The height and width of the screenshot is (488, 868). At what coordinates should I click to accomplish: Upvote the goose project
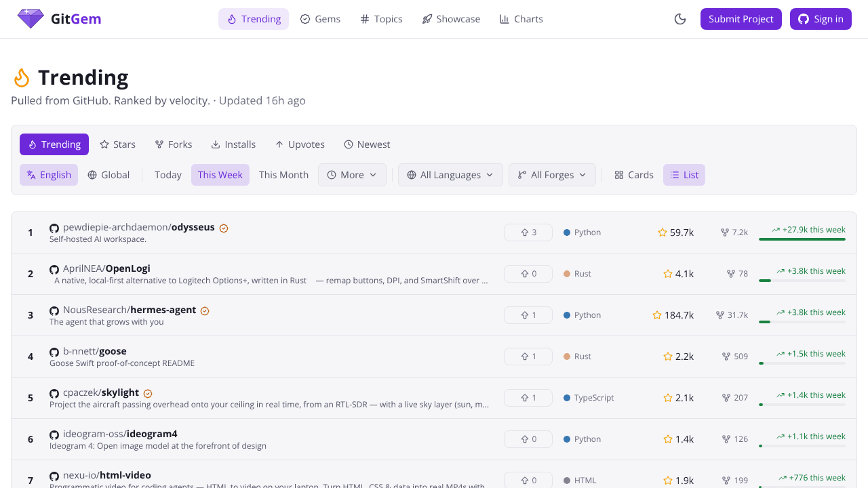point(528,357)
